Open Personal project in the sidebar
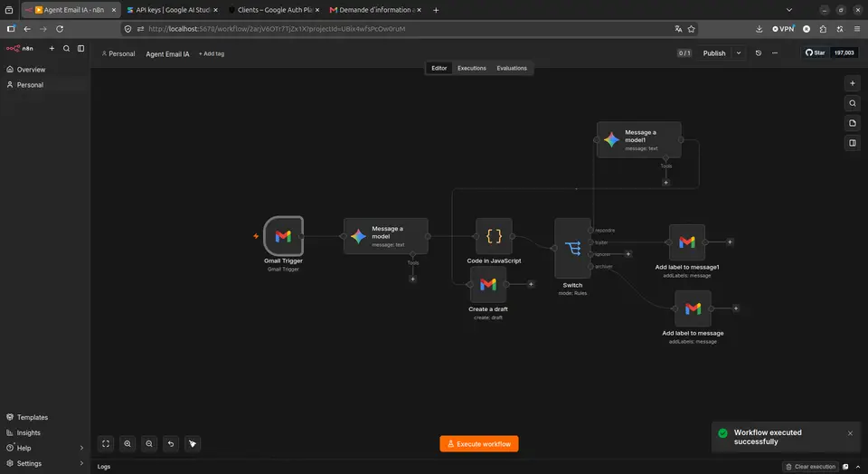This screenshot has width=868, height=474. (45, 85)
